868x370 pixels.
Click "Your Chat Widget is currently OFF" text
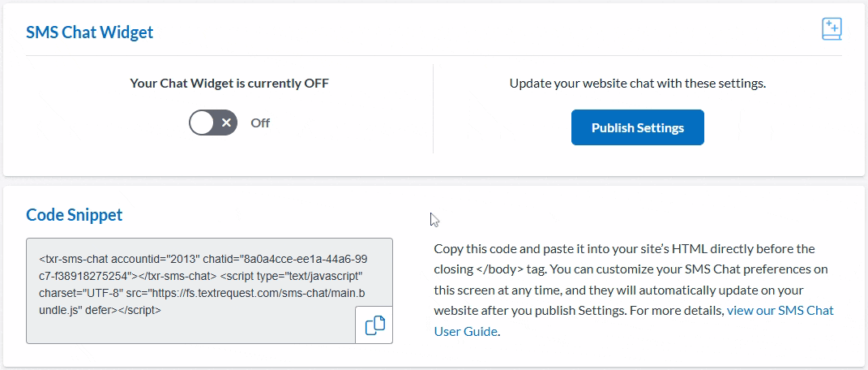point(229,83)
